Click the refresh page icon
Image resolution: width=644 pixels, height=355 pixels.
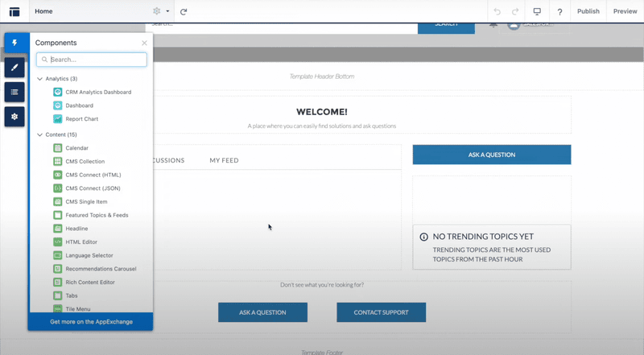click(184, 11)
